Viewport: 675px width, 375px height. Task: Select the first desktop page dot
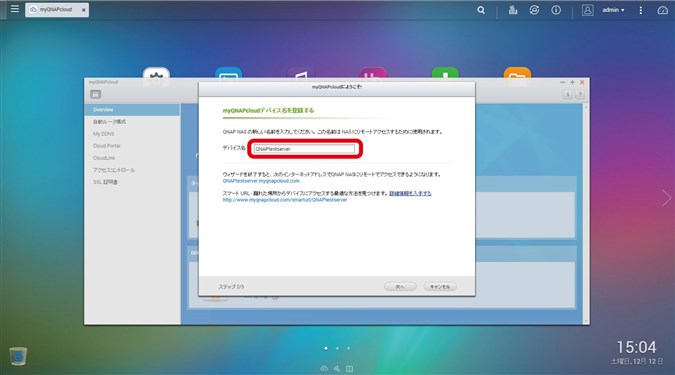point(326,348)
